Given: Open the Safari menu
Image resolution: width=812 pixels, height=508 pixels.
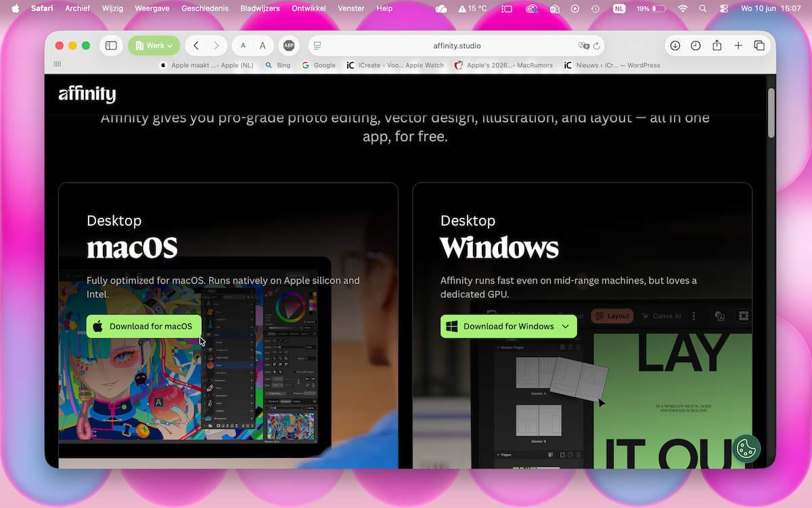Looking at the screenshot, I should pyautogui.click(x=42, y=8).
